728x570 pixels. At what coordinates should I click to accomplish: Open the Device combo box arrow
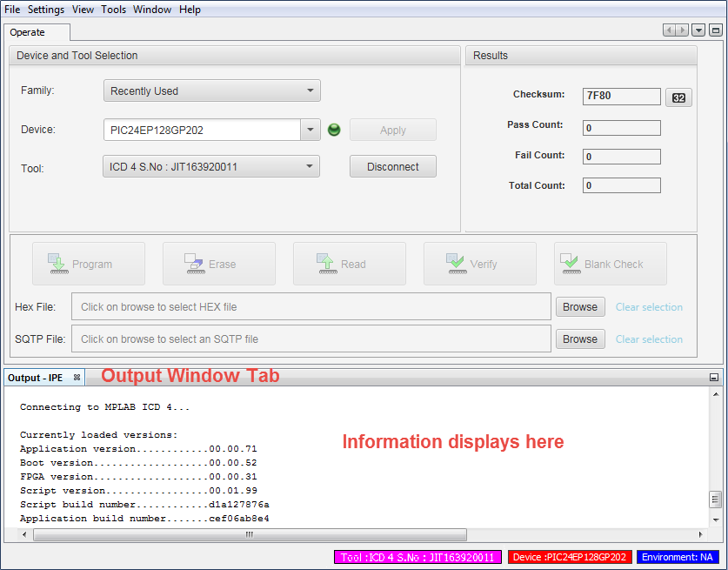(311, 131)
